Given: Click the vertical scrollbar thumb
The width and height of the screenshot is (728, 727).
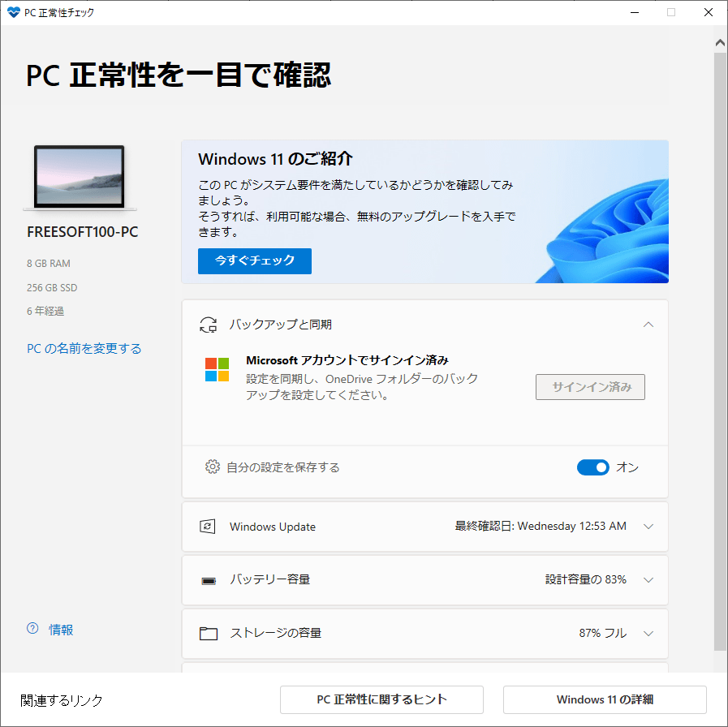Looking at the screenshot, I should click(720, 349).
